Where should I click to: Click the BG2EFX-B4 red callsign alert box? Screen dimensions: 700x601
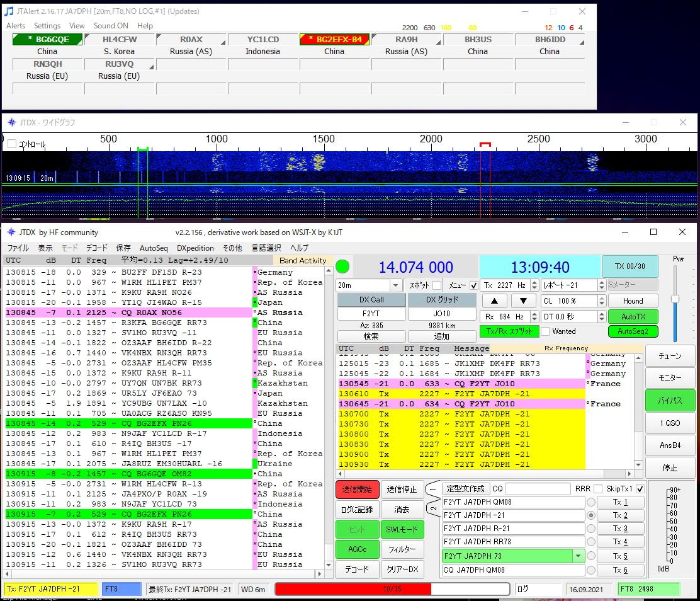(x=334, y=40)
